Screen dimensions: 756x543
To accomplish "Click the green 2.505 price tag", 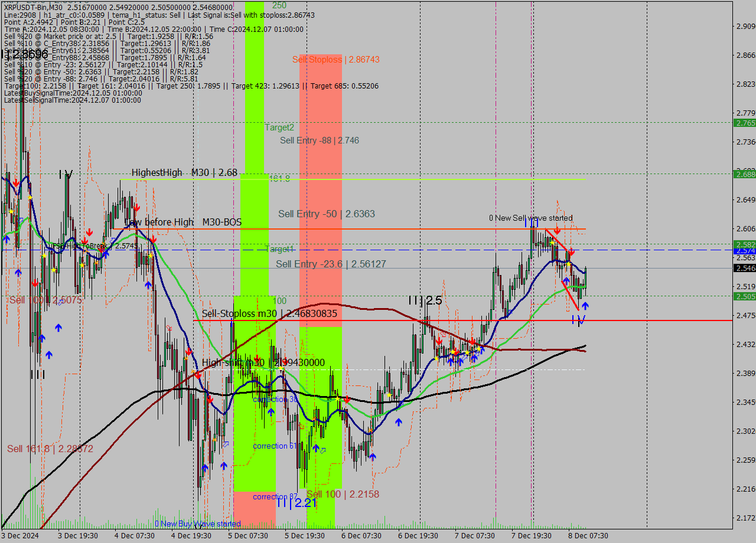I will [745, 296].
